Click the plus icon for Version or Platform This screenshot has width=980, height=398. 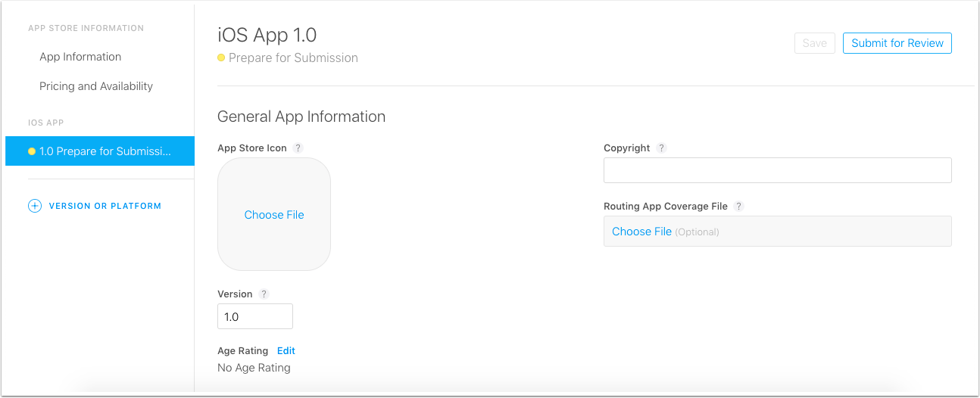(x=35, y=206)
